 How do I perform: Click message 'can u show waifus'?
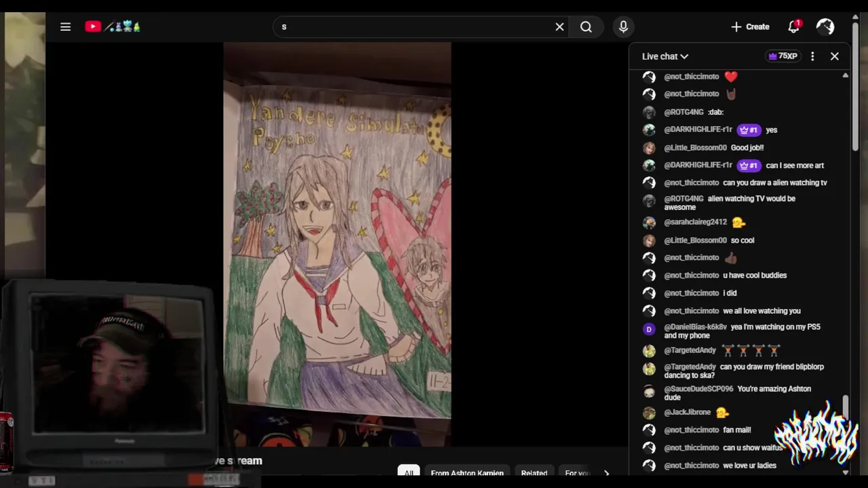(x=753, y=447)
